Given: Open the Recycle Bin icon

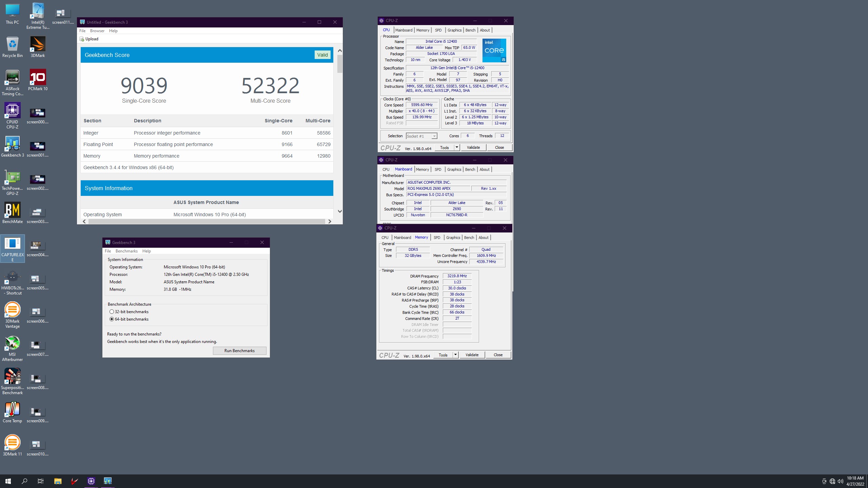Looking at the screenshot, I should click(13, 47).
